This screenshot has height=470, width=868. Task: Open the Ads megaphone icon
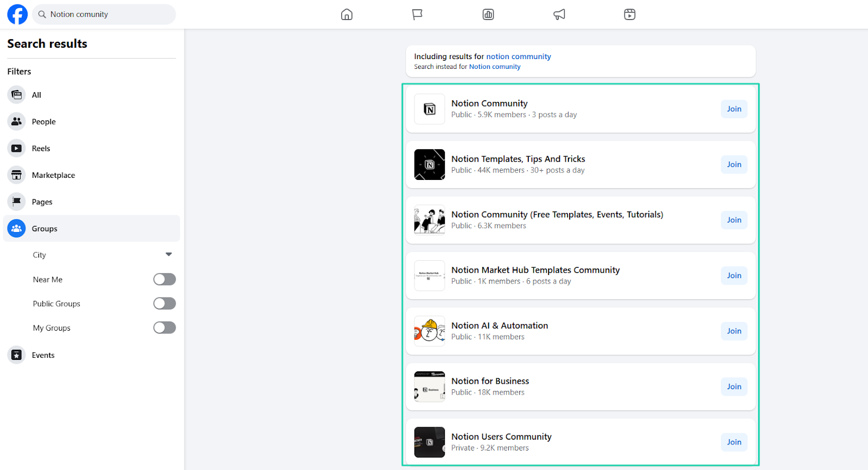559,15
